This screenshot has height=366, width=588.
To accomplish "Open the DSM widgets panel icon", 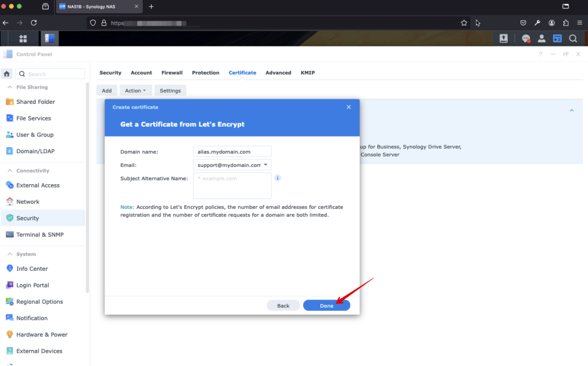I will pos(557,38).
